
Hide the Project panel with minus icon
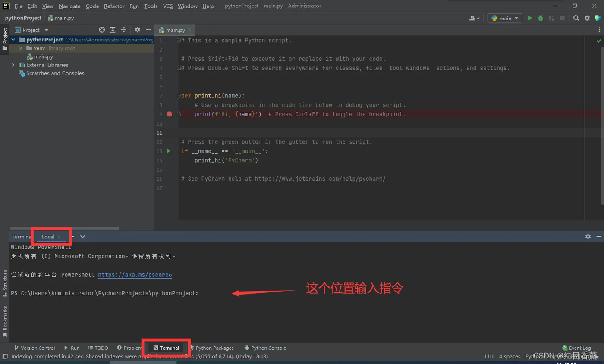pos(148,30)
